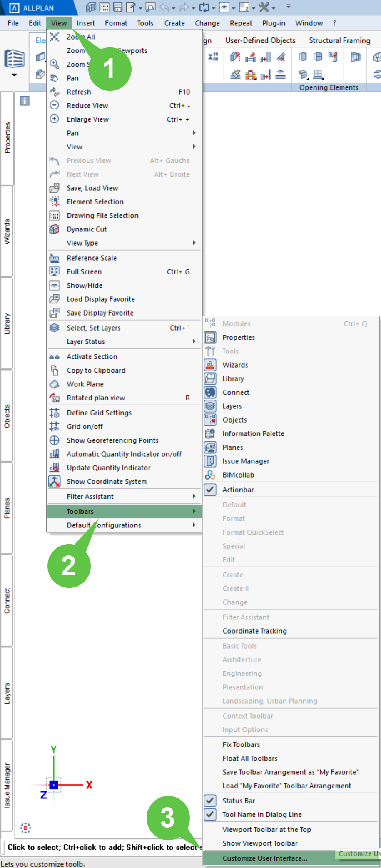Click the Show Coordinate System icon

click(55, 481)
